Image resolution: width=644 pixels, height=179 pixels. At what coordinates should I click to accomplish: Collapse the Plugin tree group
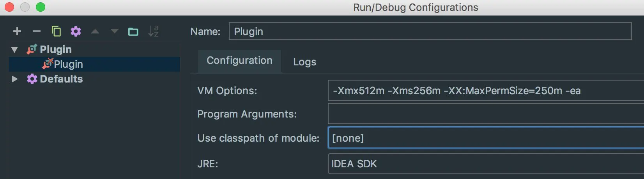15,49
